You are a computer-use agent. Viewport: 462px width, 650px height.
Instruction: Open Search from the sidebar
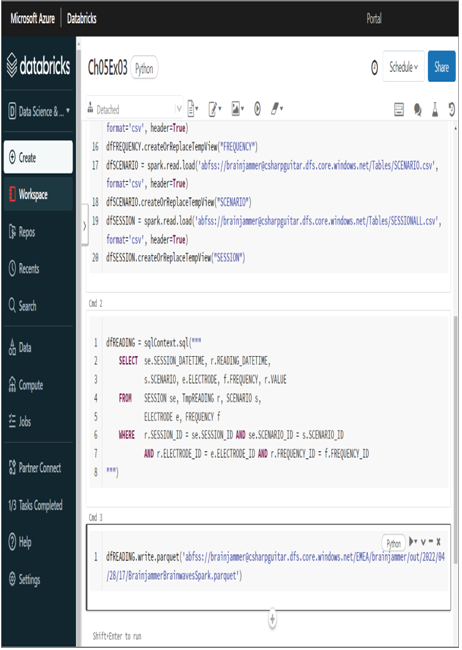pyautogui.click(x=22, y=306)
